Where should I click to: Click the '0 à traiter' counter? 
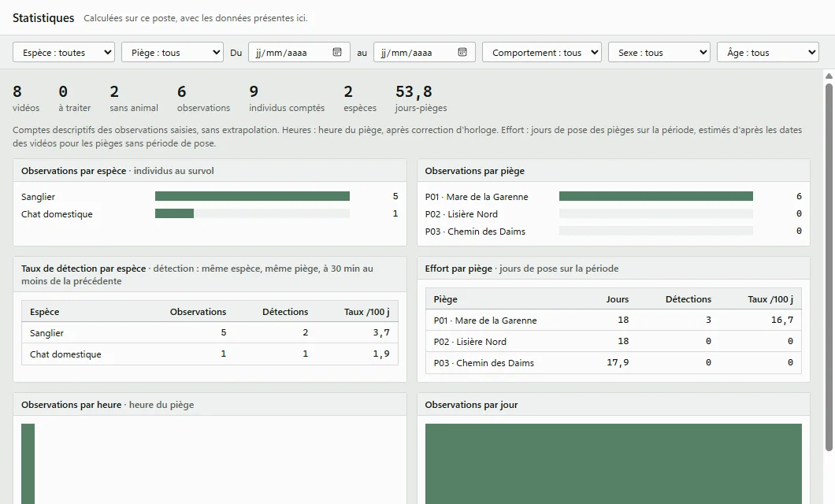(75, 99)
